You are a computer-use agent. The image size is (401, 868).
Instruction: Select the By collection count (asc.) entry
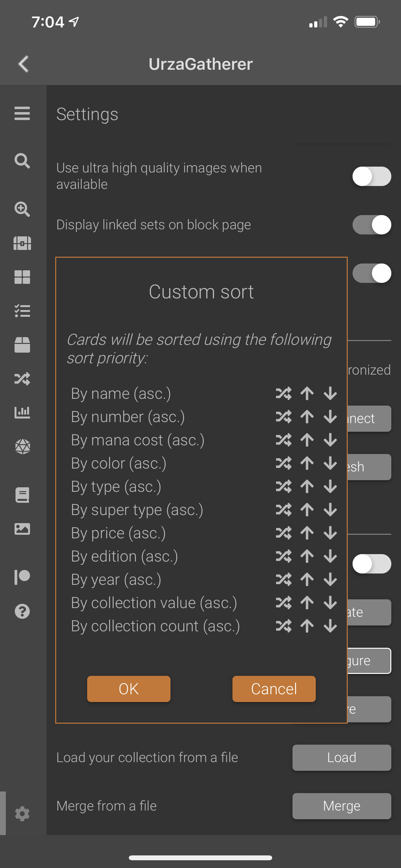coord(155,626)
